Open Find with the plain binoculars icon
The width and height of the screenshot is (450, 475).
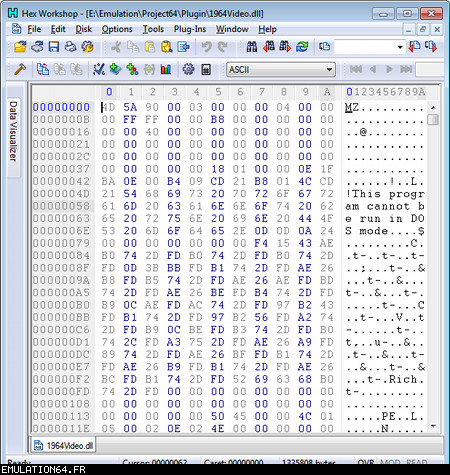(252, 47)
